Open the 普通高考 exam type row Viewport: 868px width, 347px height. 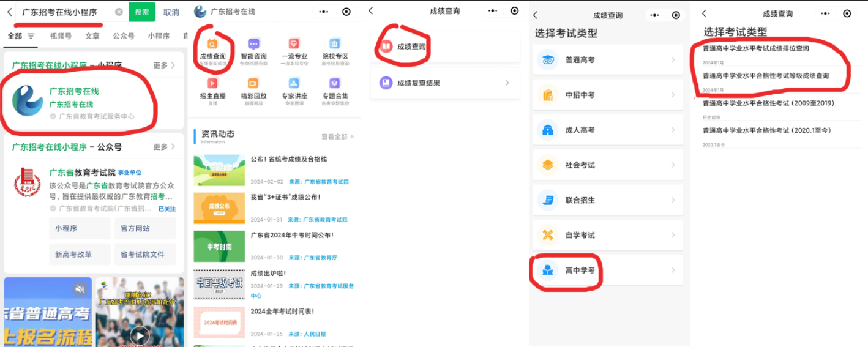[x=607, y=60]
